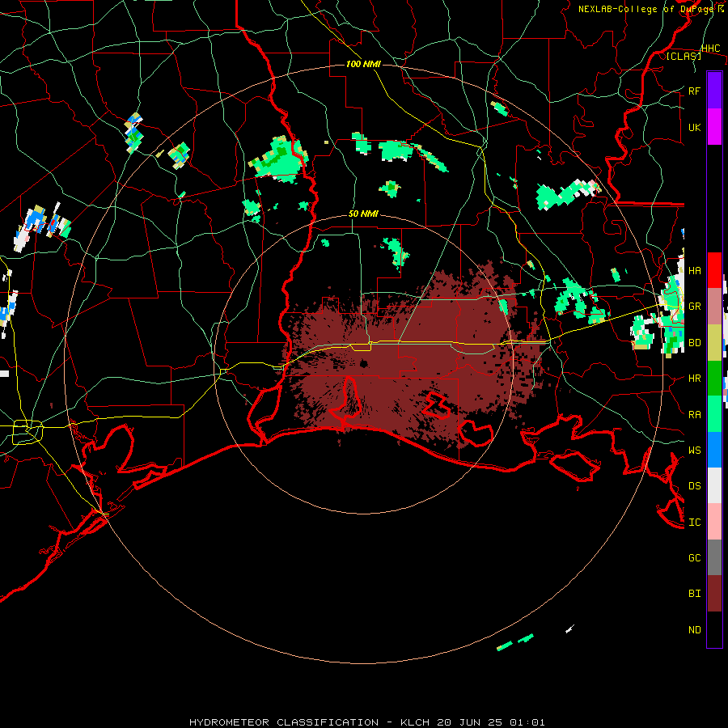Click the red HA legend color swatch
Viewport: 728px width, 728px height.
coord(714,270)
